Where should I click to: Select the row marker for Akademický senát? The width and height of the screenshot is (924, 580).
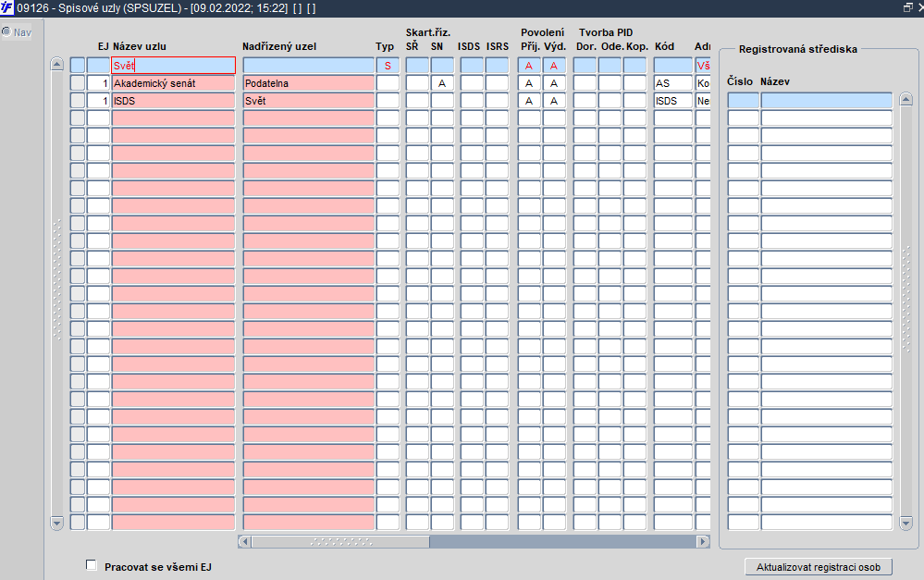[78, 83]
